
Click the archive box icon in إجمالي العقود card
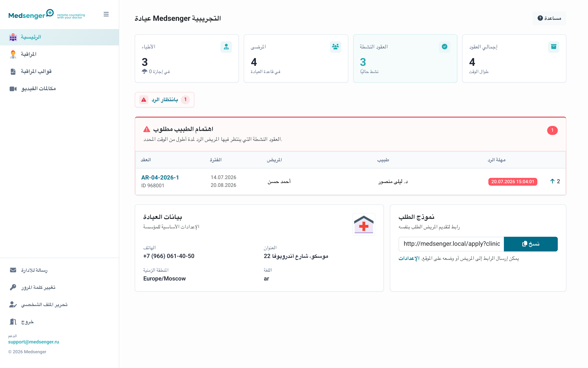point(553,47)
